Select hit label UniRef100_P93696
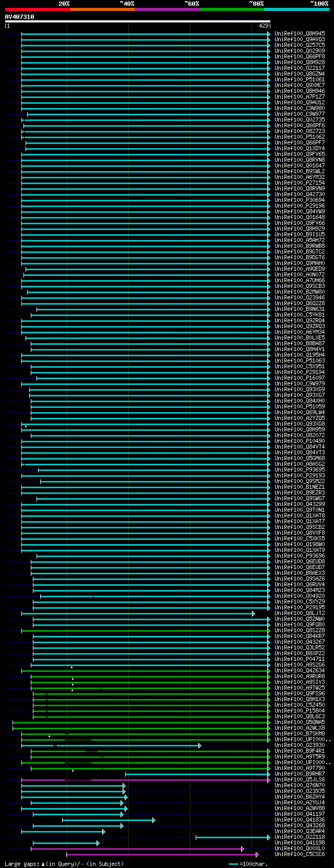The width and height of the screenshot is (334, 868). tap(300, 556)
